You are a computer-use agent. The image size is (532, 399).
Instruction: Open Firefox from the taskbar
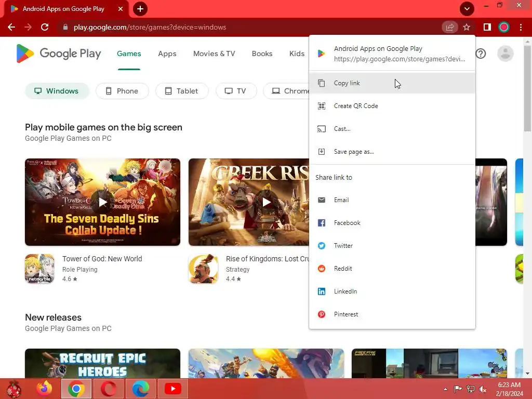[x=44, y=389]
